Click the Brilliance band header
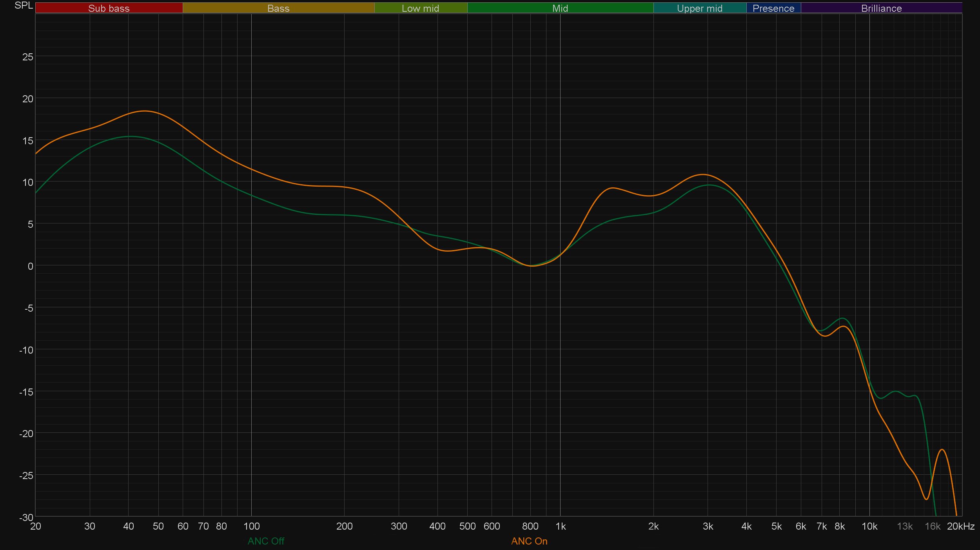The width and height of the screenshot is (980, 550). click(881, 8)
